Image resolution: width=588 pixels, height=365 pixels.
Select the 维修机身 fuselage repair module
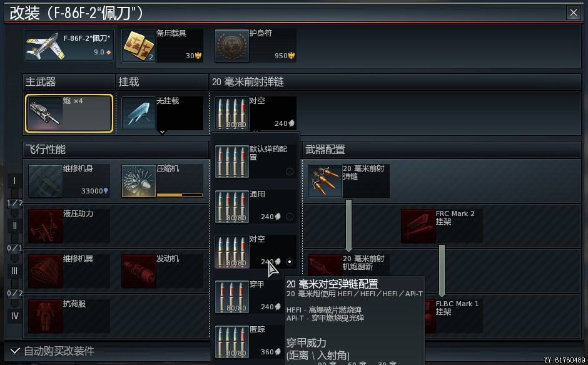69,181
